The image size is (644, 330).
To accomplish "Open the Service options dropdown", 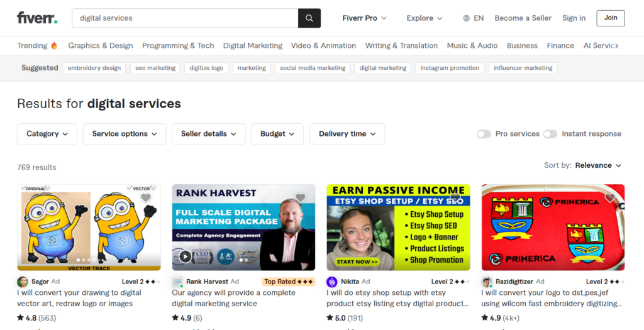I will click(125, 134).
